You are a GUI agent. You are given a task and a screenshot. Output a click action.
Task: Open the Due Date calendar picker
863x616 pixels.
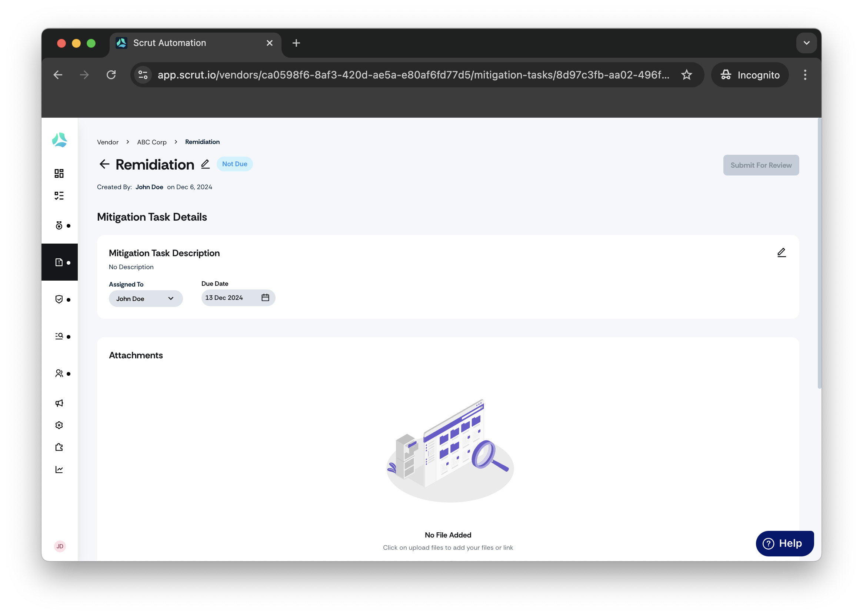click(x=265, y=297)
